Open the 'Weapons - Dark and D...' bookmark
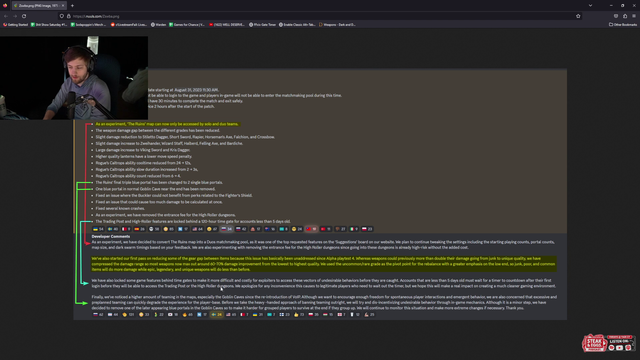The width and height of the screenshot is (640, 360). click(x=337, y=24)
